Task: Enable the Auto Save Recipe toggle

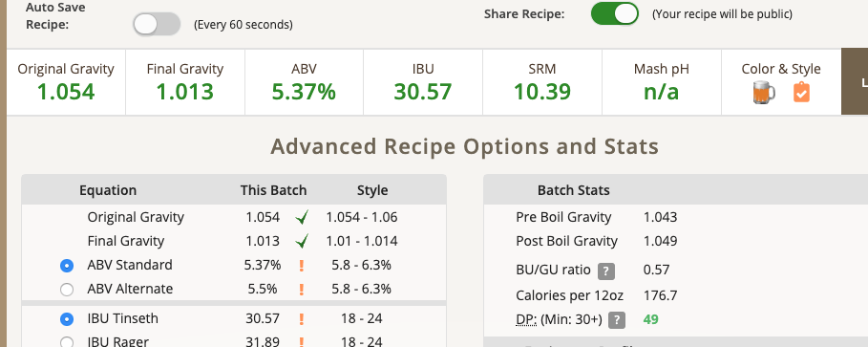Action: [157, 25]
